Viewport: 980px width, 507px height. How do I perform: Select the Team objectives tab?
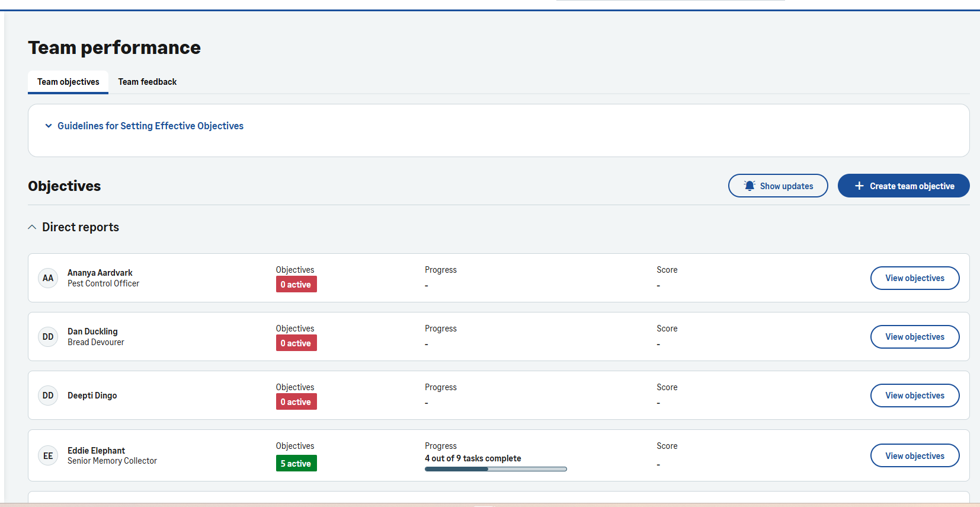point(68,82)
